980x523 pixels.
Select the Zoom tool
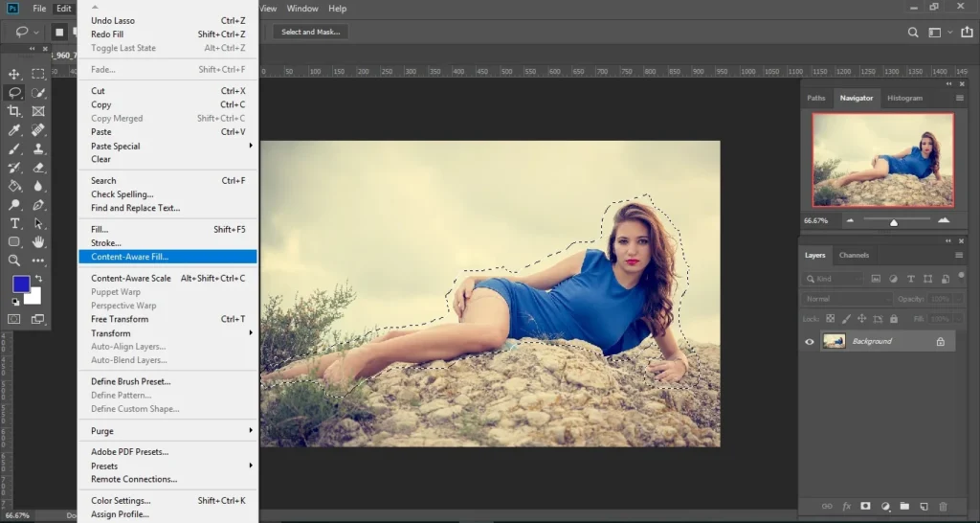(x=13, y=261)
